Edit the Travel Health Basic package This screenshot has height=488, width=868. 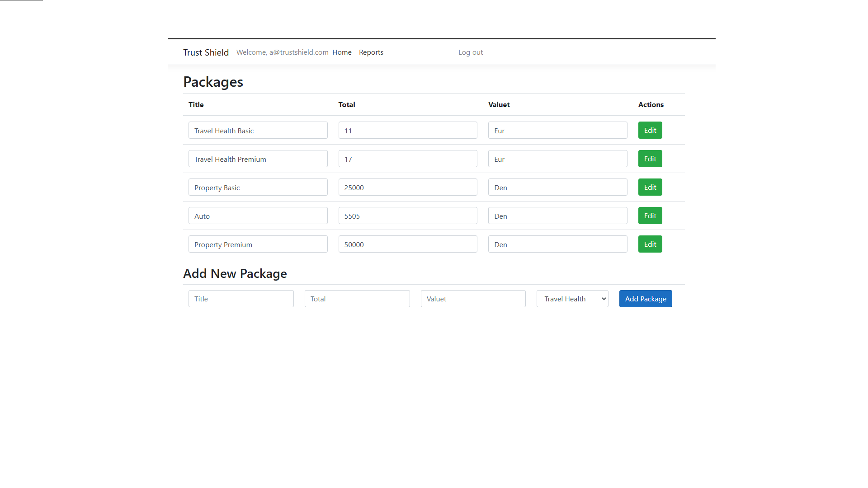point(650,130)
